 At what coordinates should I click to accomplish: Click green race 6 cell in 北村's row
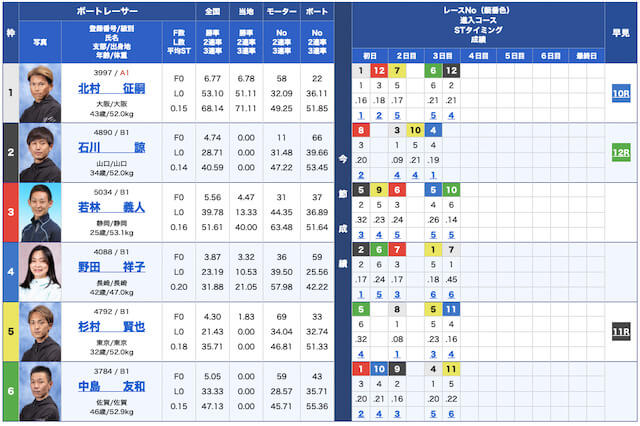click(433, 70)
